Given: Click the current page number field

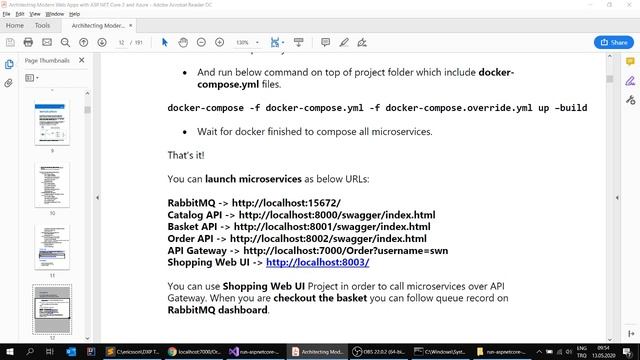Looking at the screenshot, I should coord(121,42).
